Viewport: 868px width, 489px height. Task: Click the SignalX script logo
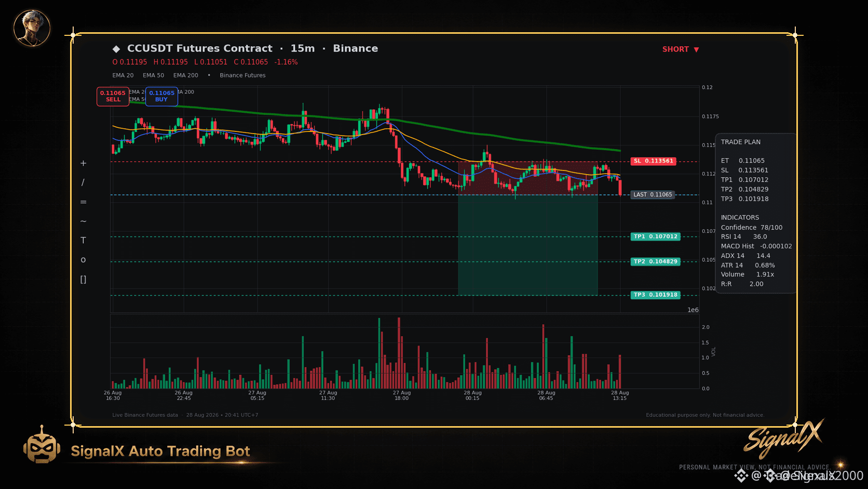[783, 439]
